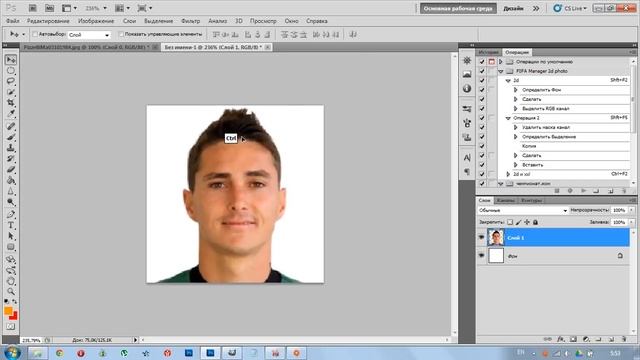Screen dimensions: 640x360
Task: Toggle checkmark for Определить Фон step
Action: (482, 90)
